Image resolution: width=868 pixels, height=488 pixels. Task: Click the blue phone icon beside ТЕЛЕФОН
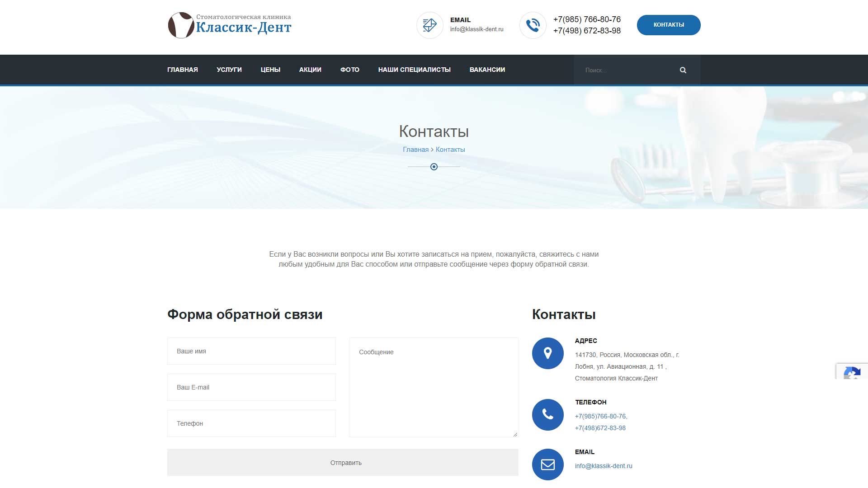click(x=547, y=414)
